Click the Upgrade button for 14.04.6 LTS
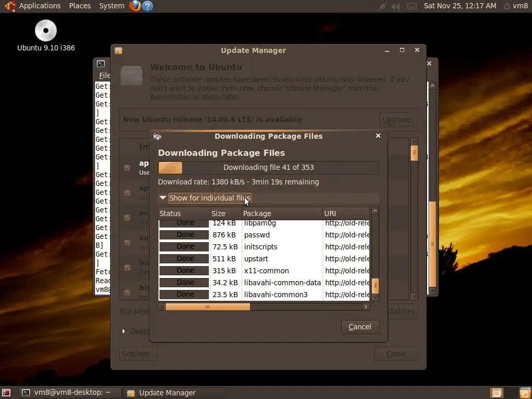 pos(396,119)
